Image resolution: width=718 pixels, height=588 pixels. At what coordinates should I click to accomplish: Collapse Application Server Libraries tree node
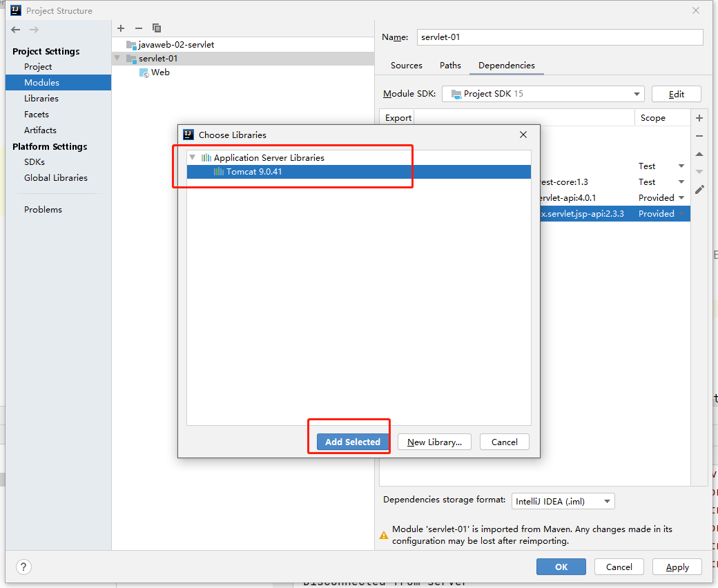click(193, 157)
